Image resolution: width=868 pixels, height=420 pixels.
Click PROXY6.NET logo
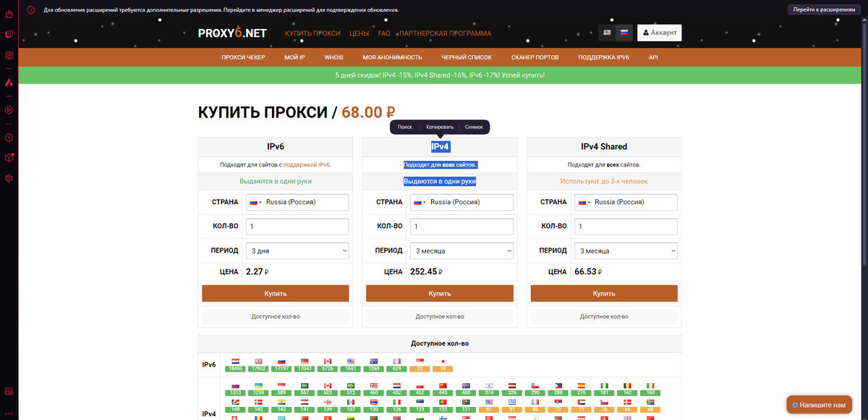pos(233,33)
